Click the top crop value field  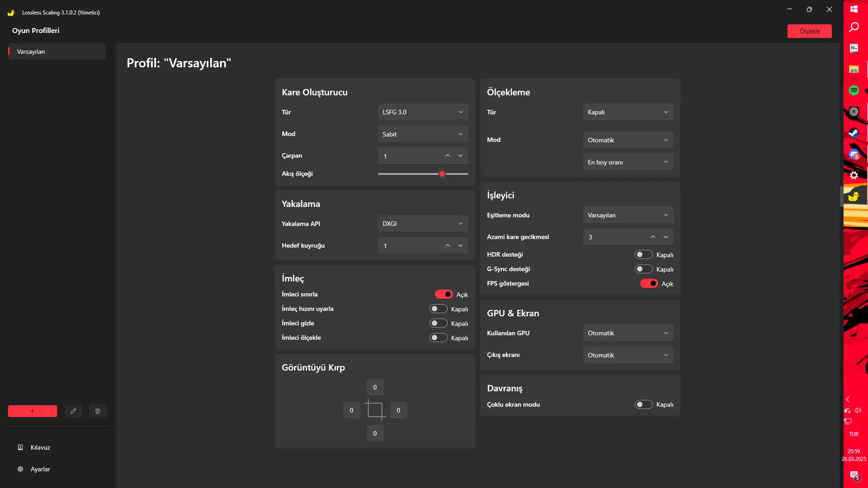click(375, 387)
